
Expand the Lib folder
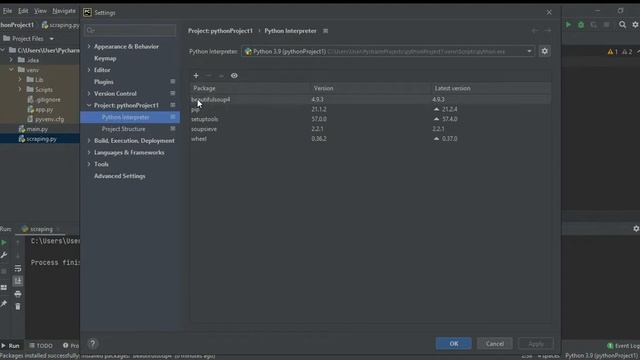pos(20,80)
